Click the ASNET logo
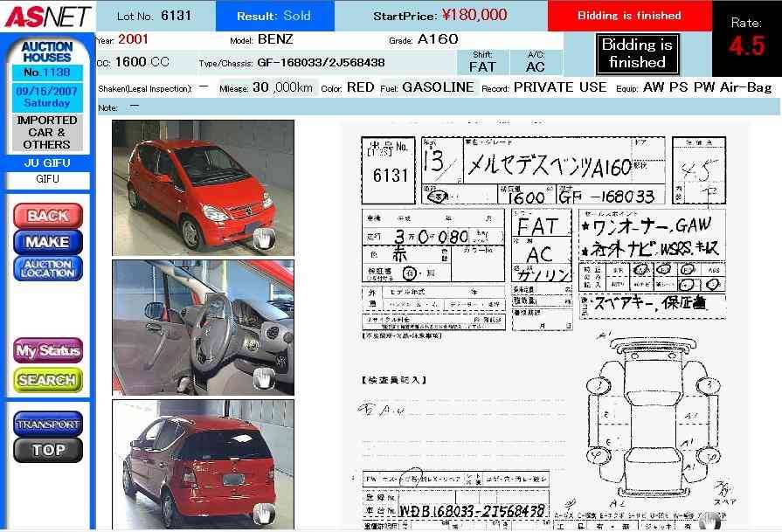The height and width of the screenshot is (532, 782). coord(48,16)
